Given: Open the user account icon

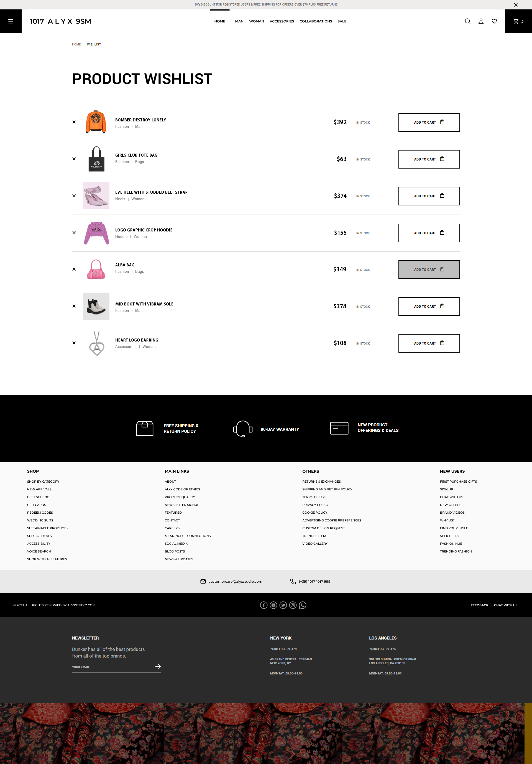Looking at the screenshot, I should coord(481,21).
